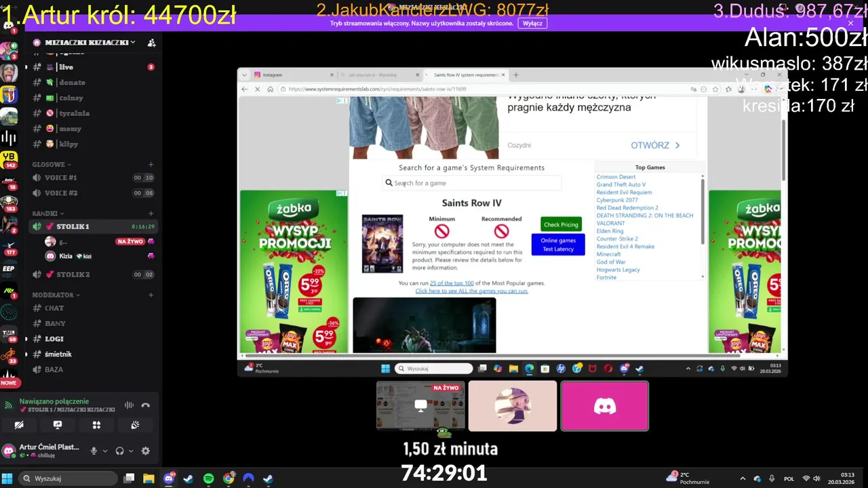Open the 25 of the top 100 link

tap(452, 283)
